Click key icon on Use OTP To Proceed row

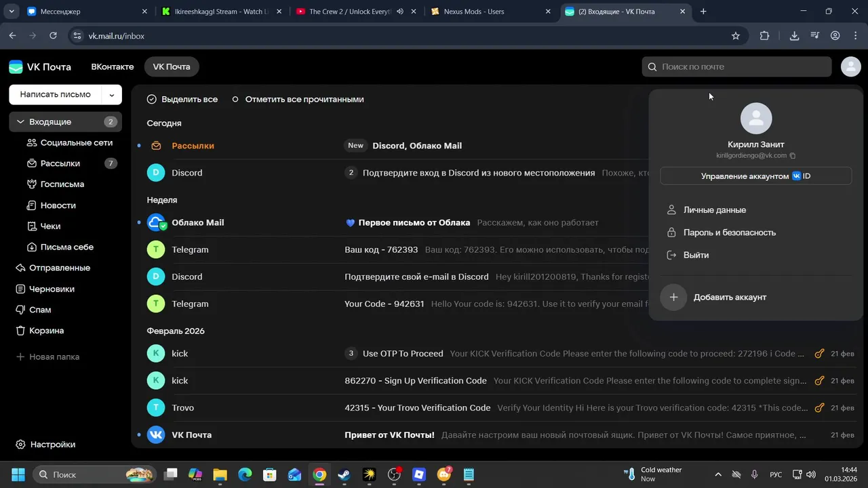click(819, 353)
